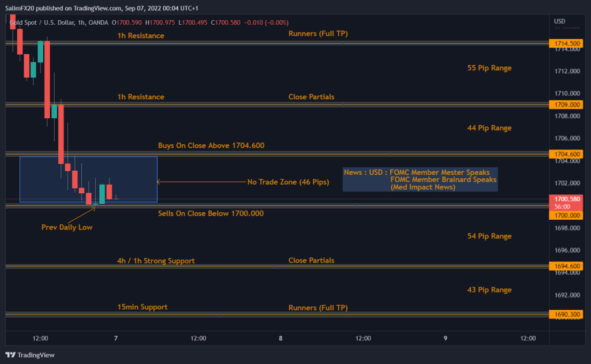
Task: Select the 4h / 1h Strong Support label
Action: (156, 261)
